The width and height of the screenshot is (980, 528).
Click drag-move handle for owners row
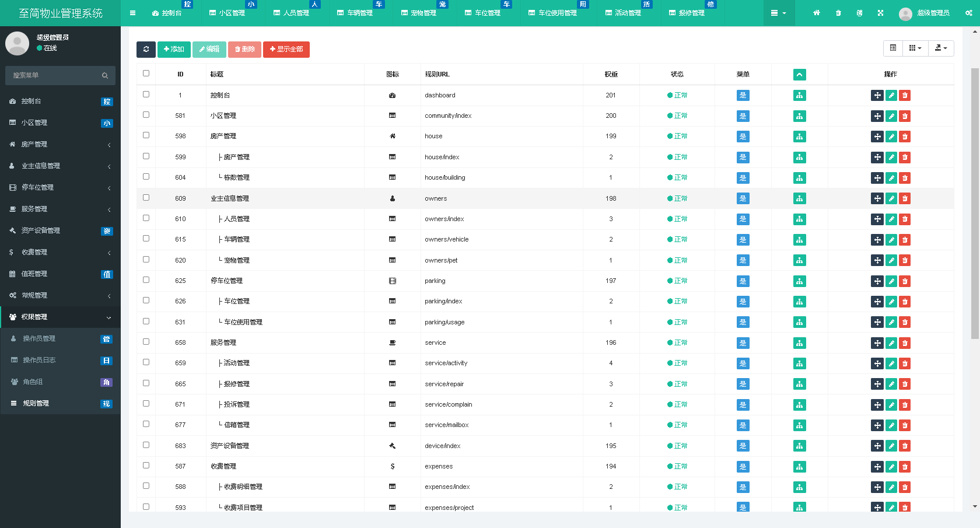(877, 198)
